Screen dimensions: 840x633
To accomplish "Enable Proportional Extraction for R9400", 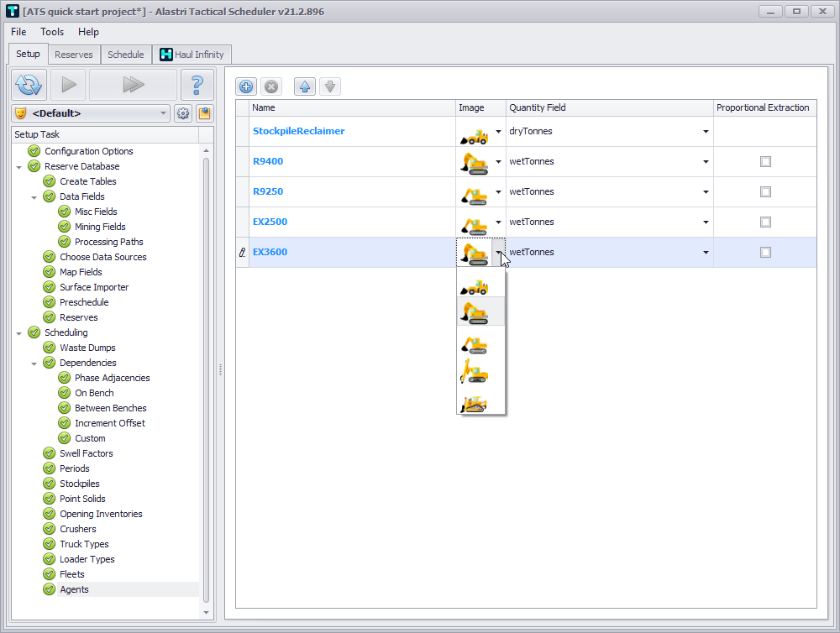I will [x=765, y=162].
